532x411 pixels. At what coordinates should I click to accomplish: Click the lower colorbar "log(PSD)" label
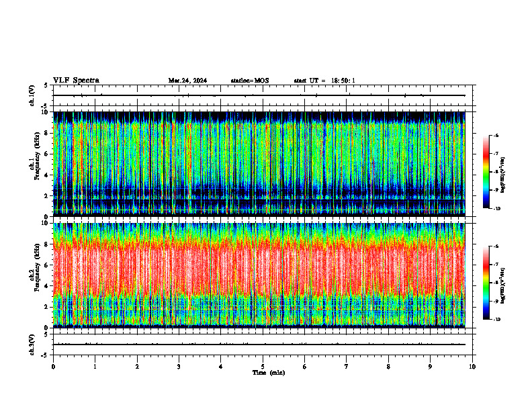(x=503, y=285)
